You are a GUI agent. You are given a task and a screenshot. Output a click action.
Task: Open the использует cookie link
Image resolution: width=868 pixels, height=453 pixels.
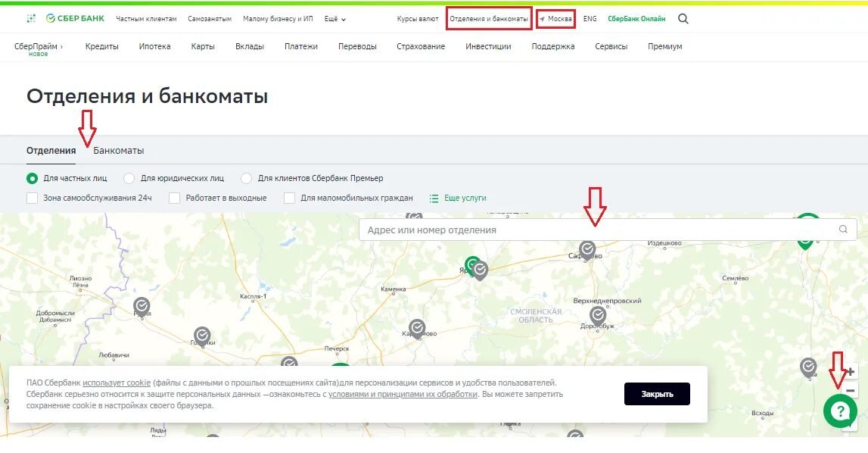point(117,383)
